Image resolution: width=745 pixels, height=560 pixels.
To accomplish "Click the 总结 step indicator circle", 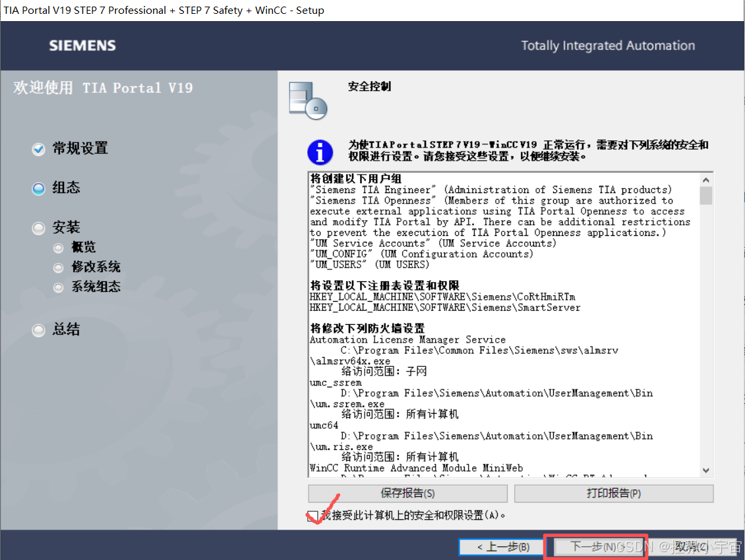I will [38, 330].
